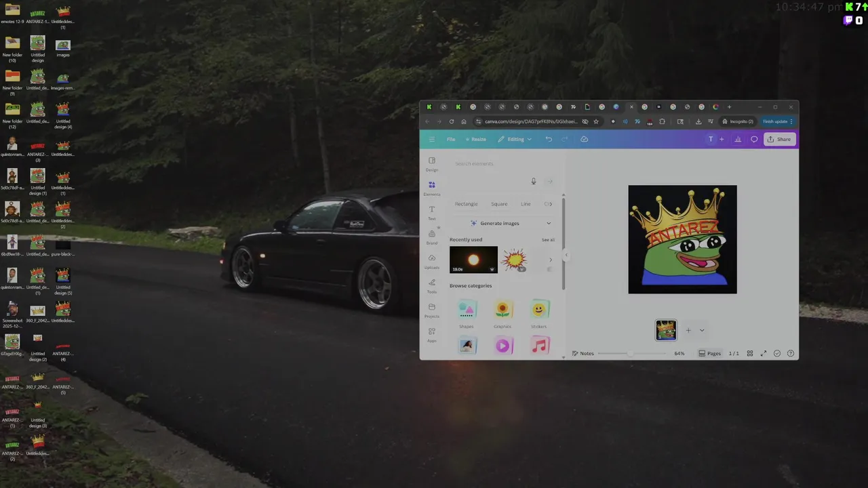868x488 pixels.
Task: Open the Resize menu in Canva
Action: pyautogui.click(x=476, y=139)
